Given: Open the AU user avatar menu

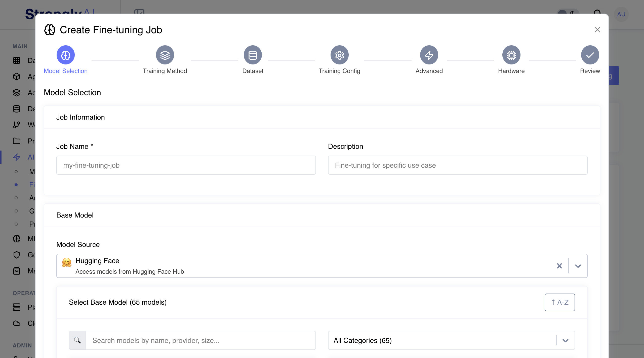Looking at the screenshot, I should [621, 14].
